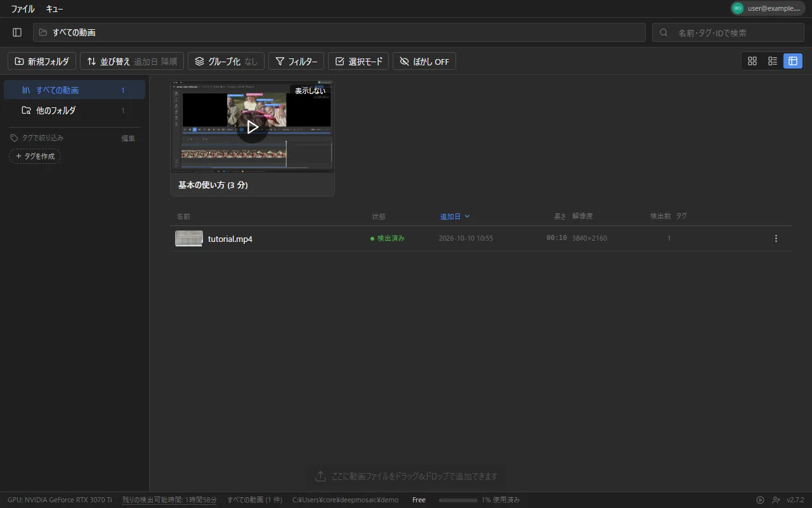Click the tag icon beside タグで絞り込み
812x508 pixels.
[x=14, y=138]
